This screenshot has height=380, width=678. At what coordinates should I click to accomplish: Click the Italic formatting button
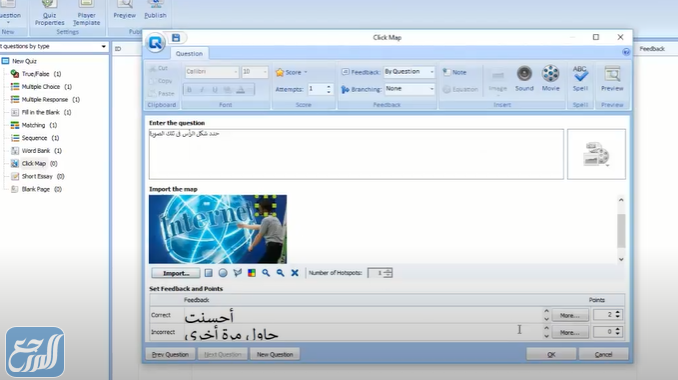201,90
